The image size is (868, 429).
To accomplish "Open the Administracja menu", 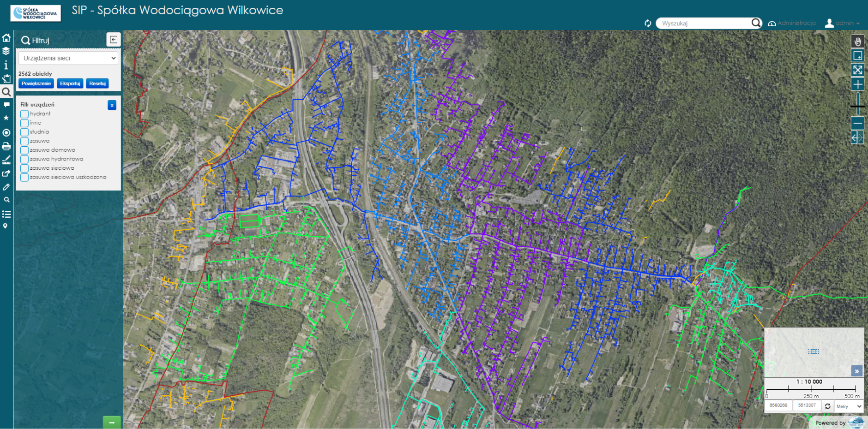I will [791, 24].
